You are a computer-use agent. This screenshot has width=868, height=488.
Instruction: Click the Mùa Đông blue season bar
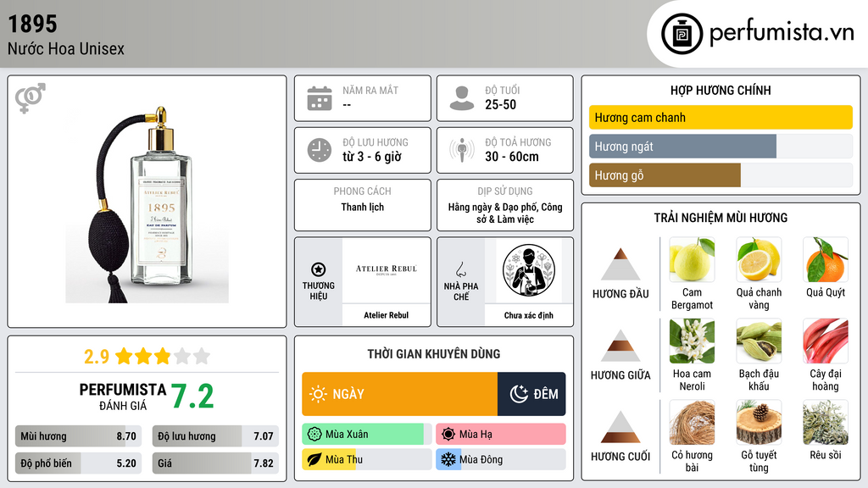point(448,460)
